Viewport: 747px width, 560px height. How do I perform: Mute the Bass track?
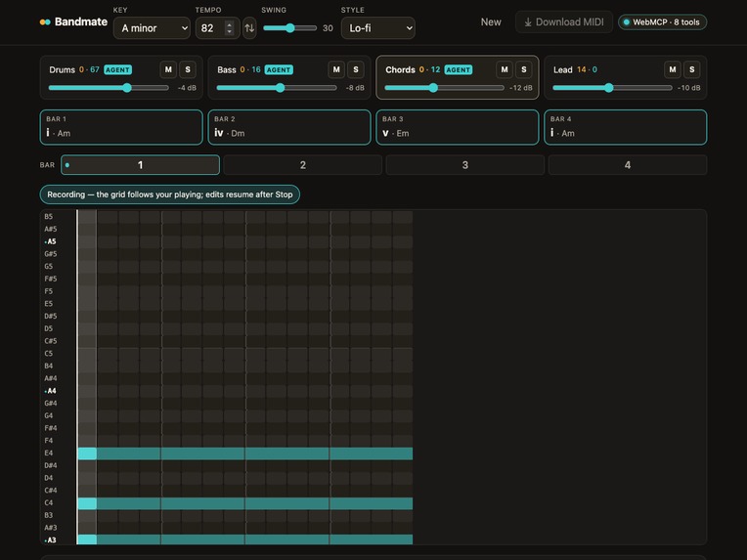point(336,69)
